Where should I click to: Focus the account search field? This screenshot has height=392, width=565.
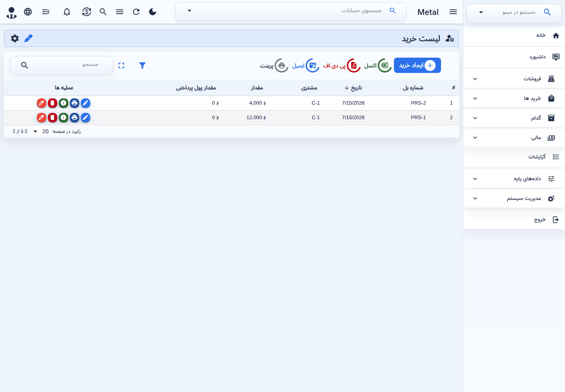[290, 12]
